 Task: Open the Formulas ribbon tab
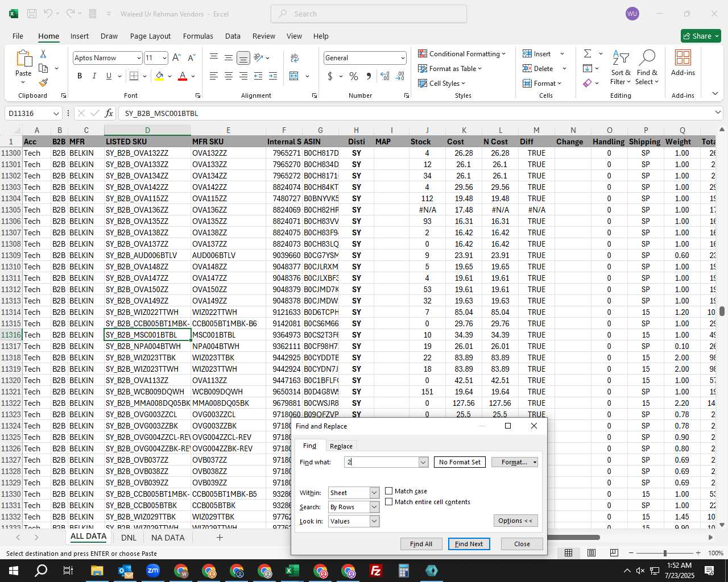pos(198,36)
